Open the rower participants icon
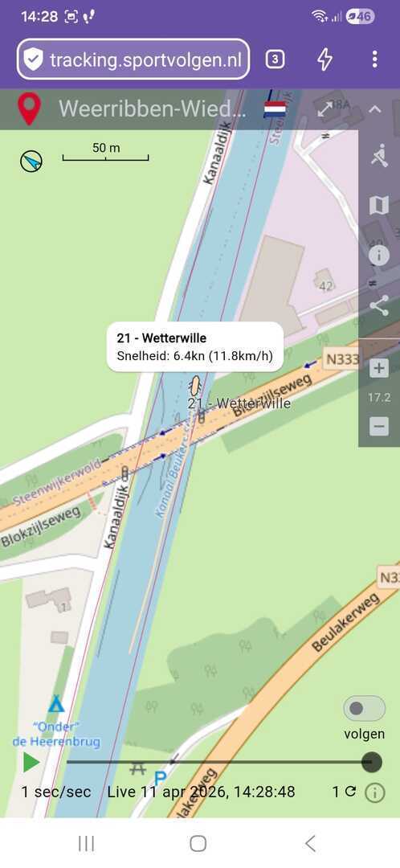This screenshot has width=400, height=868. click(x=379, y=156)
